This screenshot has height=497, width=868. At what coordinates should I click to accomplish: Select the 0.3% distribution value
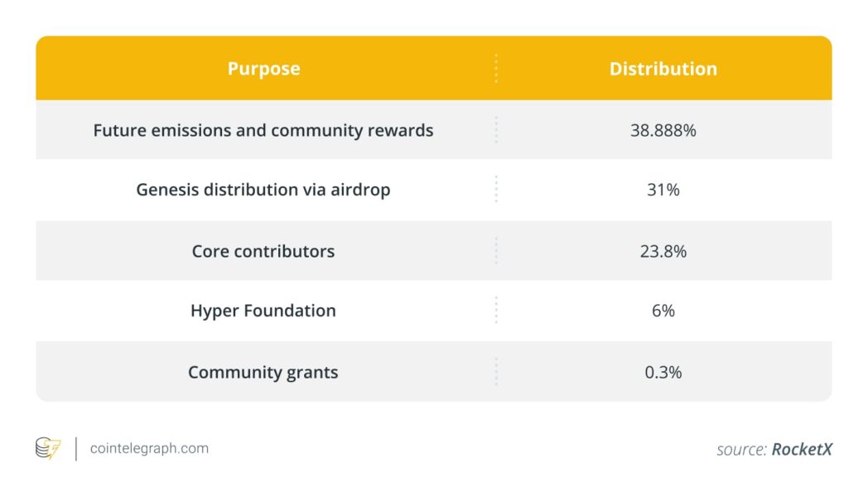point(663,372)
